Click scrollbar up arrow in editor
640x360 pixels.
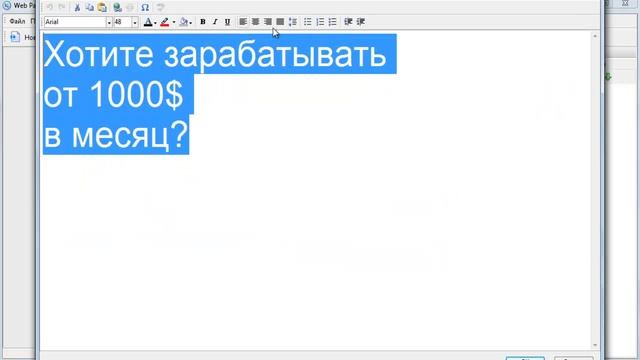coord(595,37)
